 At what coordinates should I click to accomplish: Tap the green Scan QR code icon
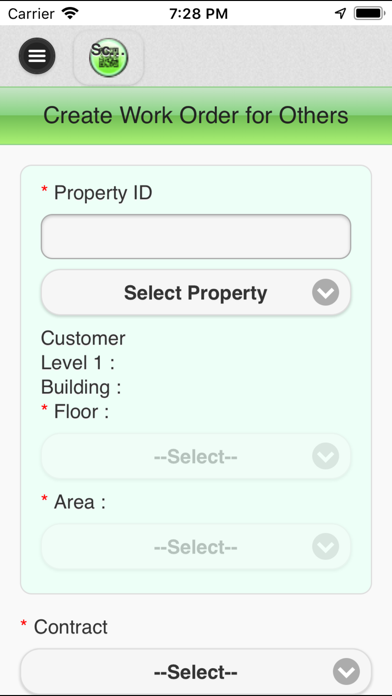[108, 58]
